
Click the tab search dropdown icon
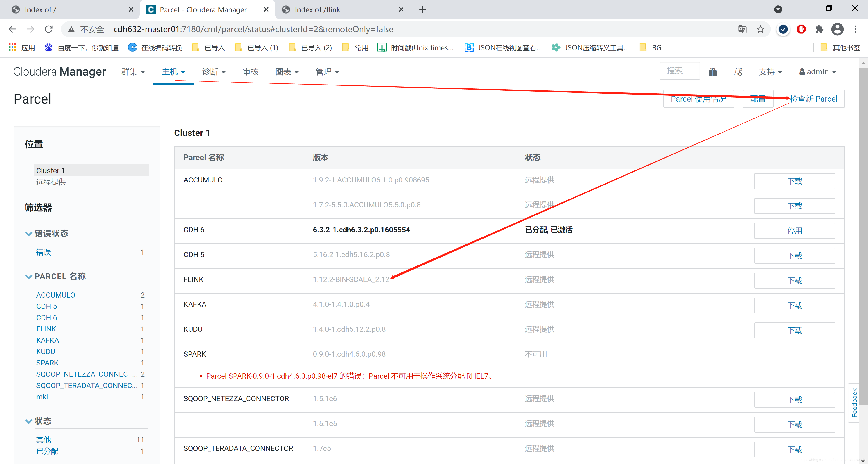point(778,9)
